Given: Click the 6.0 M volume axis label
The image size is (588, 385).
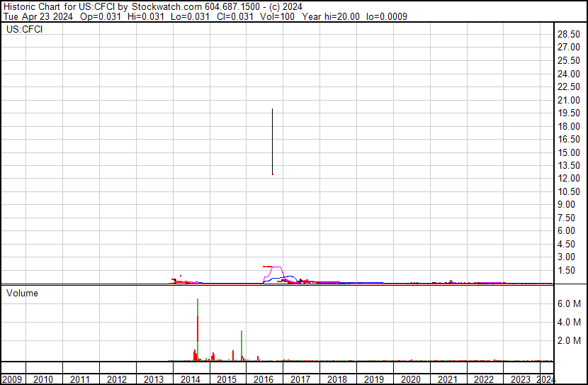Looking at the screenshot, I should click(570, 303).
